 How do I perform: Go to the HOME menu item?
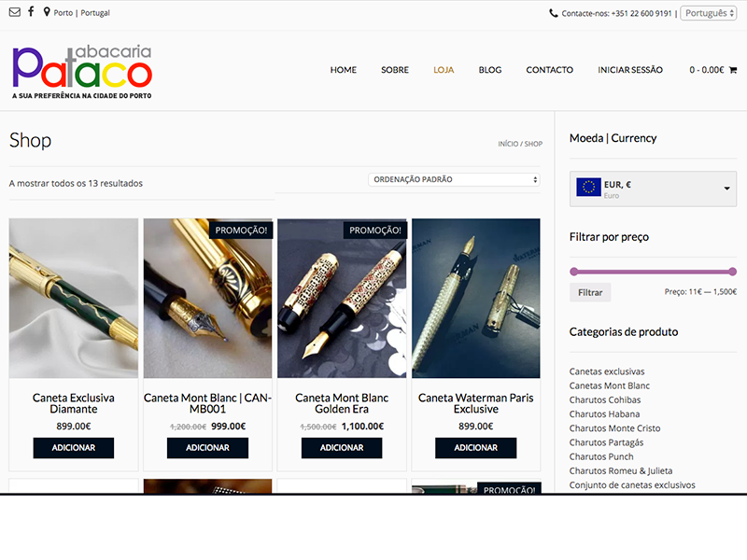pos(344,70)
